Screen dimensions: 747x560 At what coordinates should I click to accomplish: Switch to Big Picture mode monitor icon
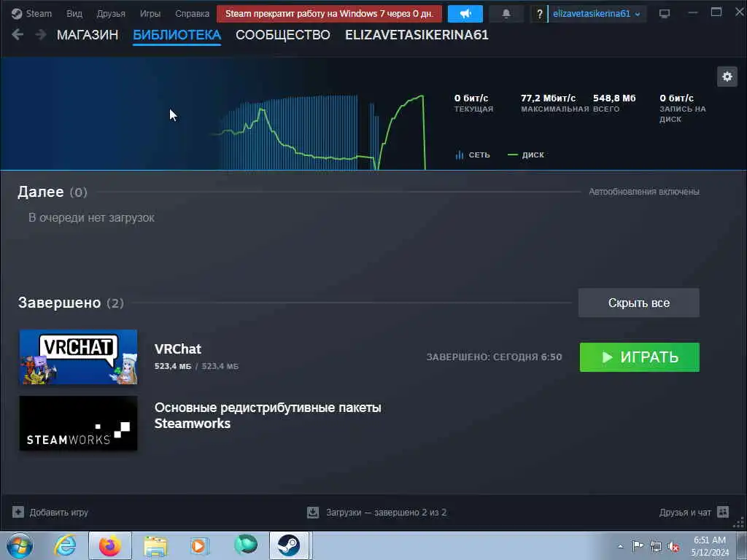(x=664, y=14)
